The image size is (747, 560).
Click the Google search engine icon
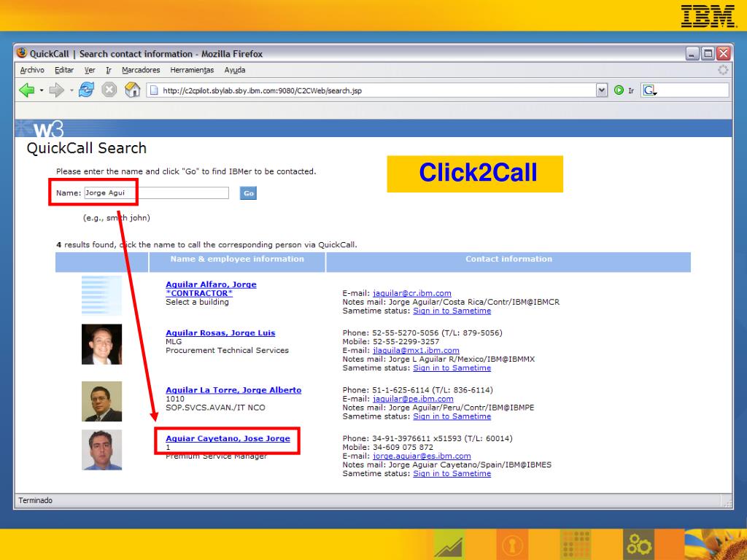[x=649, y=90]
